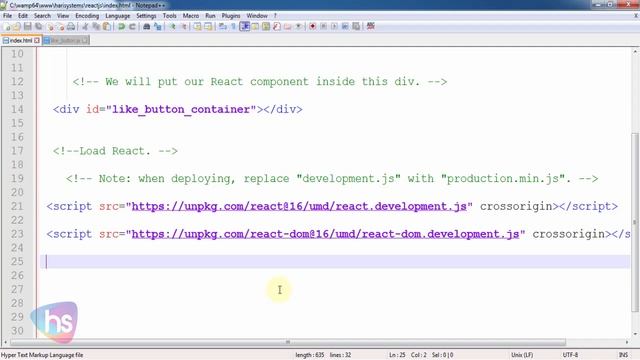Click the Playback macro icon
Screen dimensions: 640x360
pyautogui.click(x=334, y=27)
